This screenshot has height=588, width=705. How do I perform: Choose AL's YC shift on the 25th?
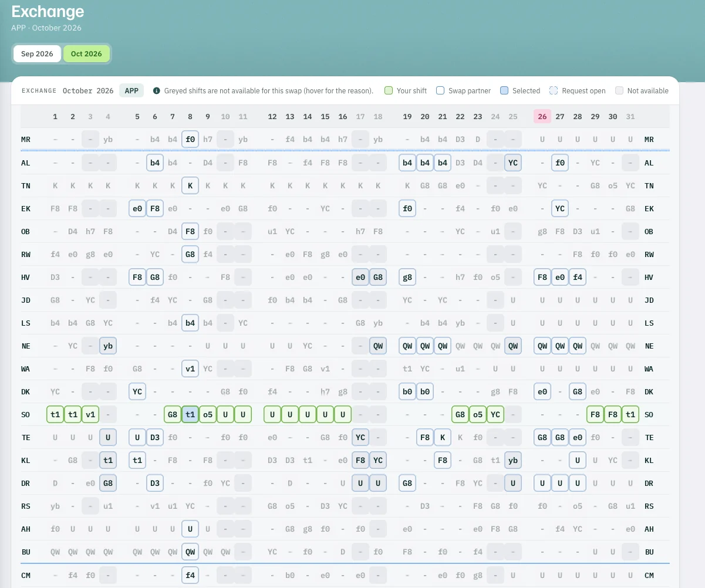513,163
